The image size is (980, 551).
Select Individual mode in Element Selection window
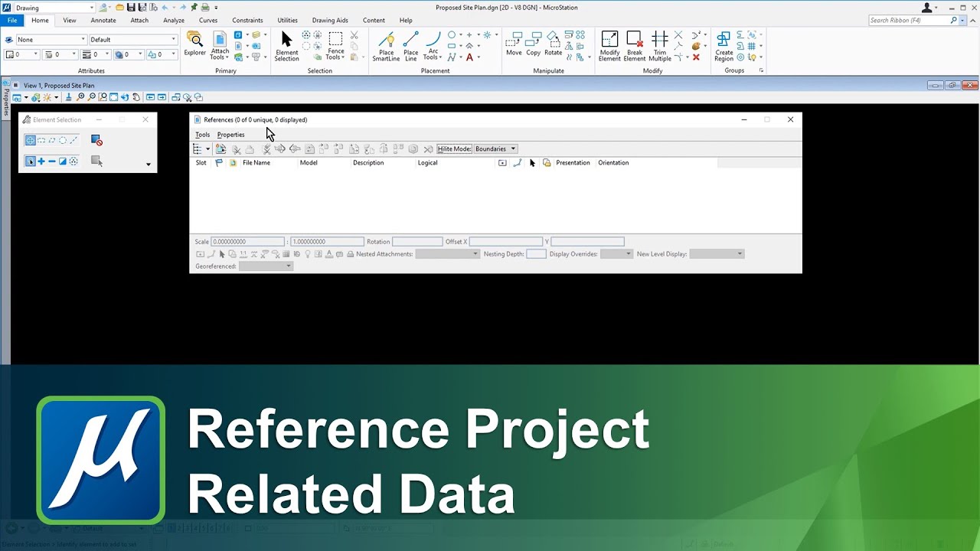(31, 140)
